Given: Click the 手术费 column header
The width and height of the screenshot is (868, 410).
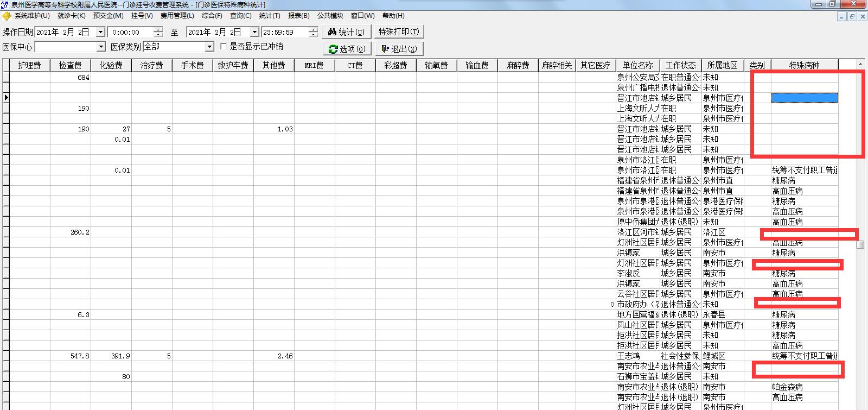Looking at the screenshot, I should pyautogui.click(x=192, y=66).
